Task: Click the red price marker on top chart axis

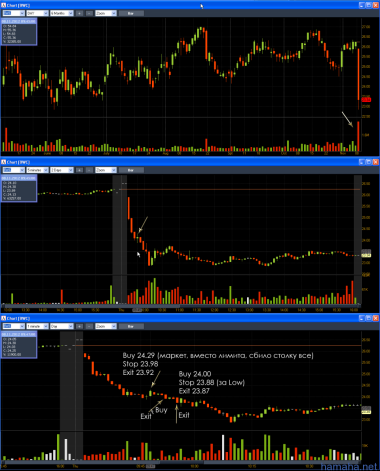Action: click(x=366, y=99)
